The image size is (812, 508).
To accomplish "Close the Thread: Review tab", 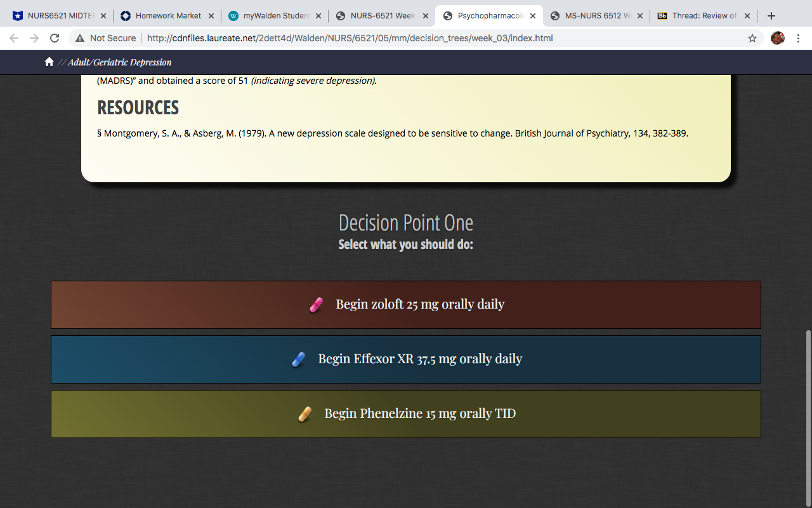I will [x=747, y=16].
